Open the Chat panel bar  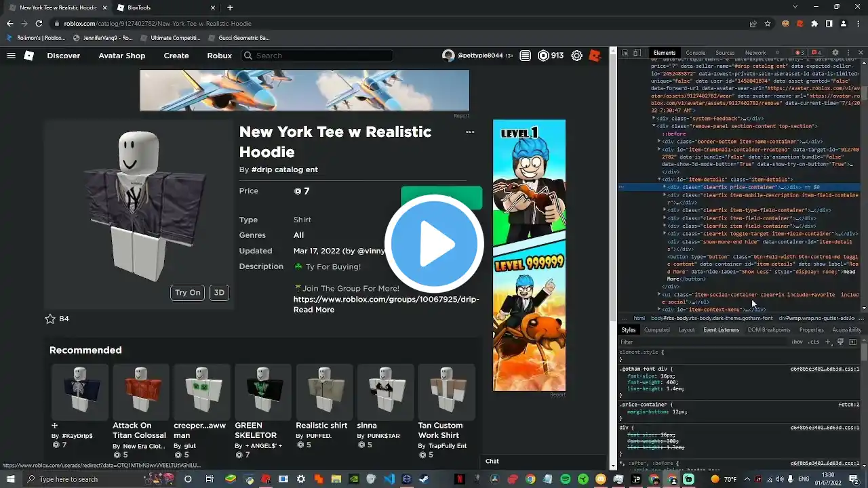545,461
